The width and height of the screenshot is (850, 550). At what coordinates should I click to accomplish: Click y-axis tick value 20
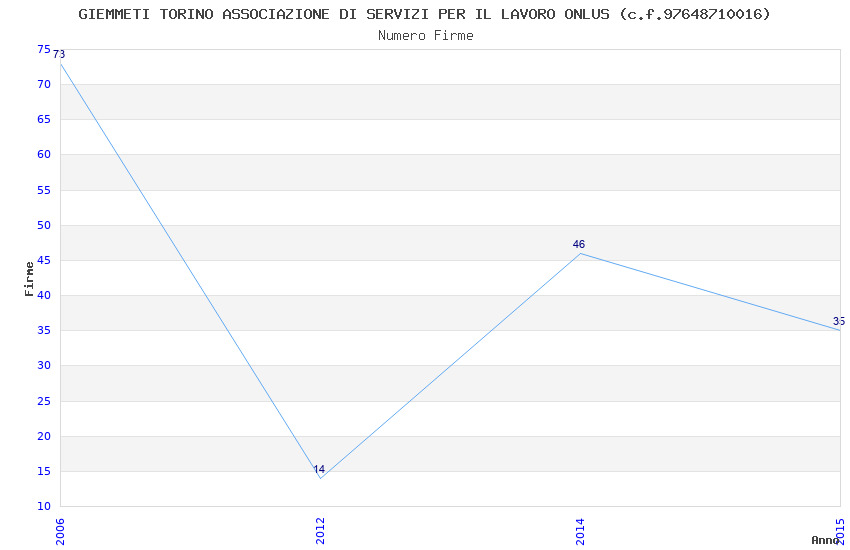44,436
